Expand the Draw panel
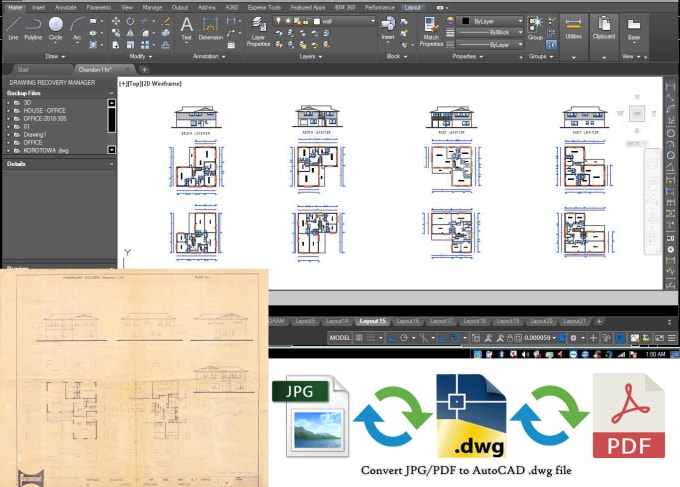The height and width of the screenshot is (487, 680). tap(55, 56)
